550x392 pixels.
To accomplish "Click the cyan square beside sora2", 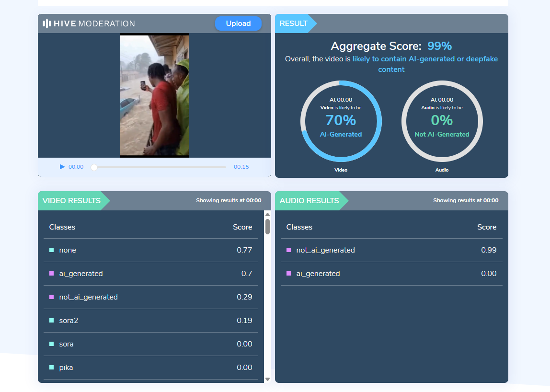I will [51, 321].
